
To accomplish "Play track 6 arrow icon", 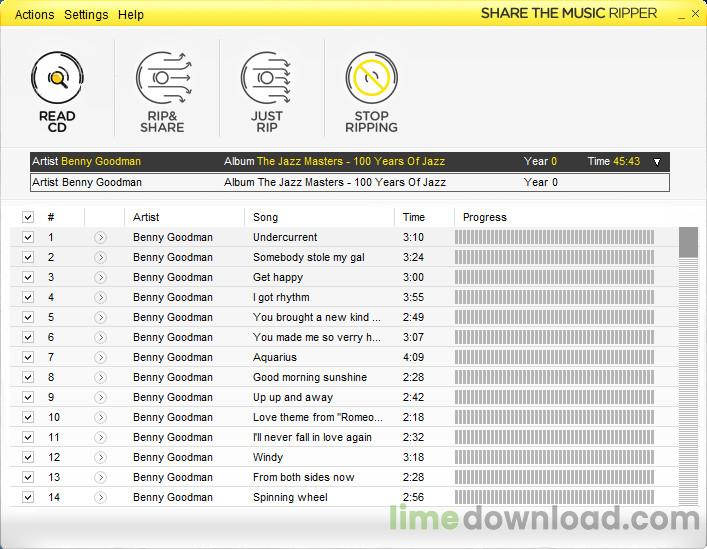I will tap(101, 337).
